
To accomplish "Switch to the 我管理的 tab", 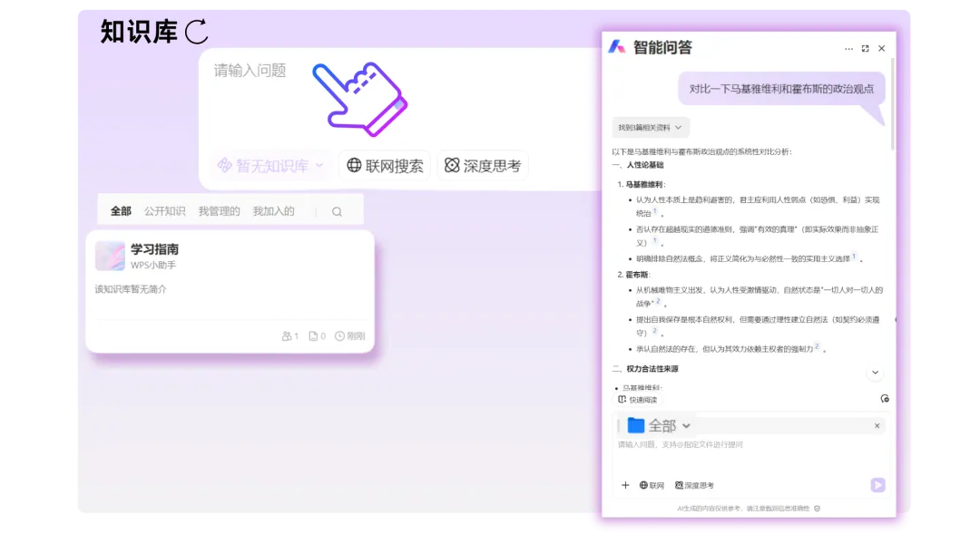I will [219, 211].
